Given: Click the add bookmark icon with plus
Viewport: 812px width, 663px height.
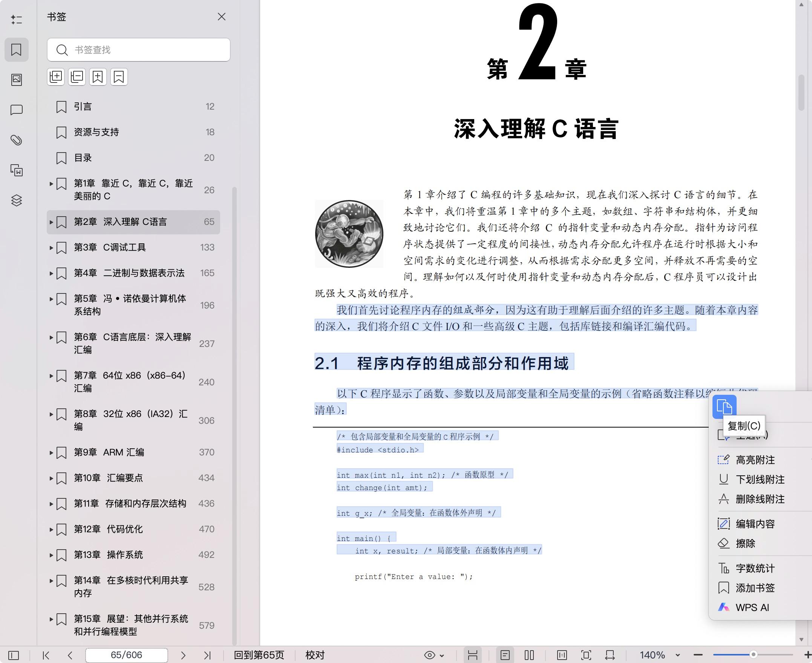Looking at the screenshot, I should coord(98,77).
